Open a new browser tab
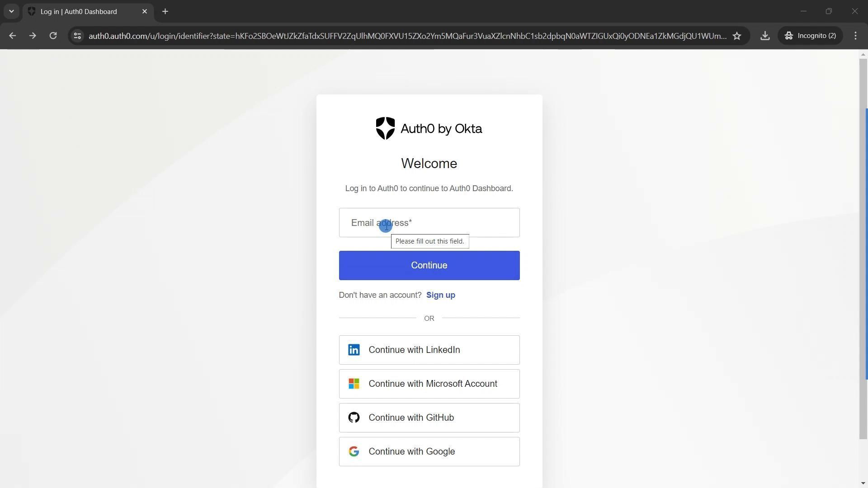The height and width of the screenshot is (488, 868). pos(165,12)
